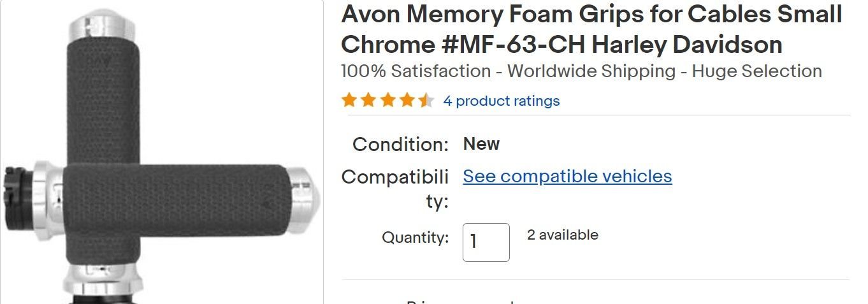Click the chrome cap atop the vertical grip
The width and height of the screenshot is (868, 304).
pyautogui.click(x=102, y=25)
